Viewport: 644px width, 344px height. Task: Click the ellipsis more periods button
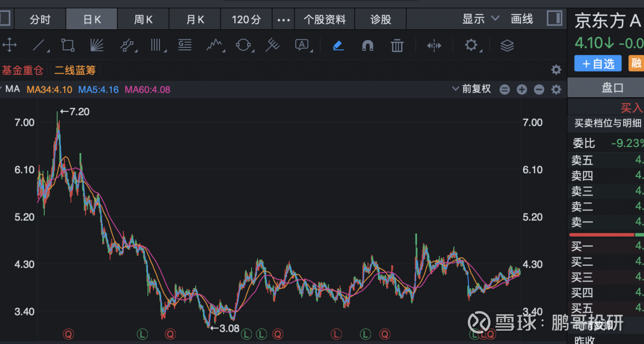tap(284, 20)
